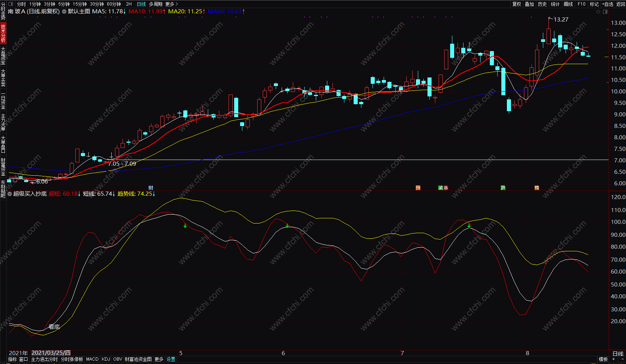Switch to 2H timeframe
This screenshot has width=626, height=364.
(129, 4)
